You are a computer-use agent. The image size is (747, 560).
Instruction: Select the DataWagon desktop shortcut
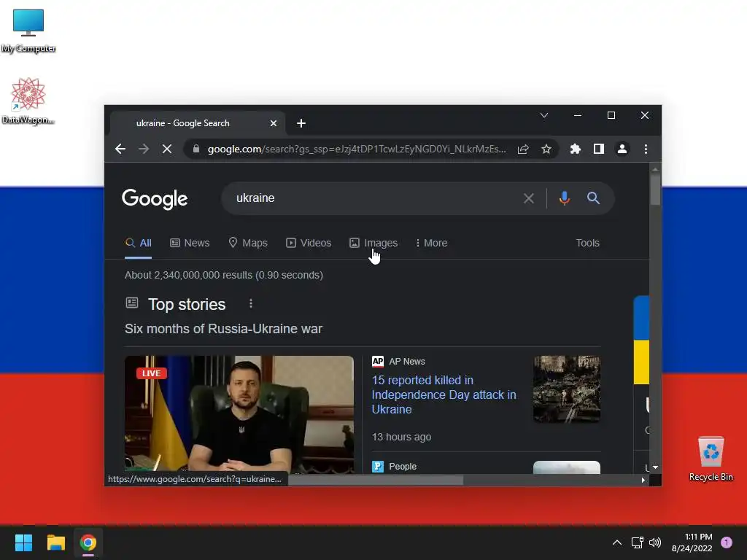(x=28, y=101)
